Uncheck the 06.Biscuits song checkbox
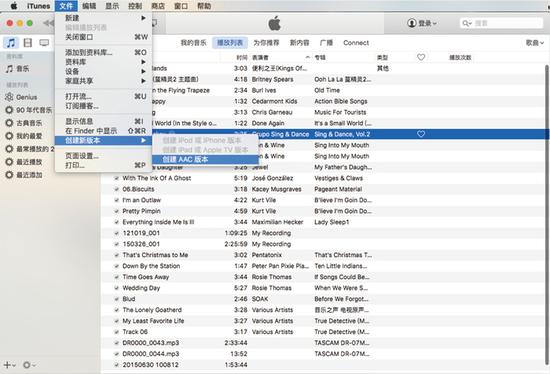This screenshot has height=374, width=550. [x=116, y=189]
